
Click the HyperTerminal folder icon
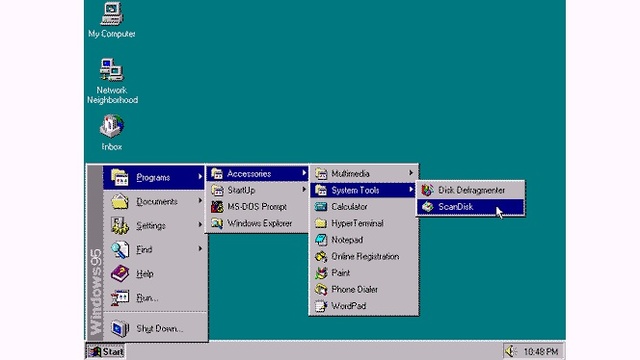tap(321, 223)
